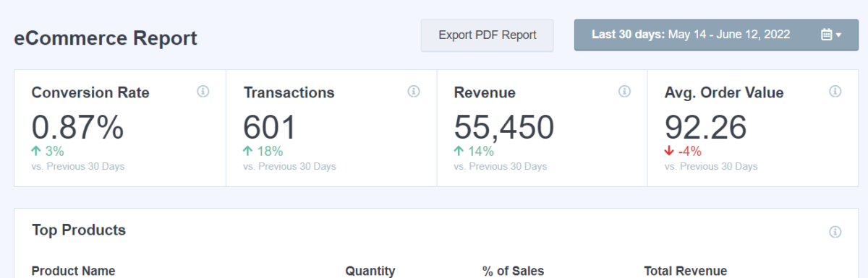Viewport: 868px width, 278px height.
Task: Click the calendar icon in date selector
Action: tap(827, 35)
